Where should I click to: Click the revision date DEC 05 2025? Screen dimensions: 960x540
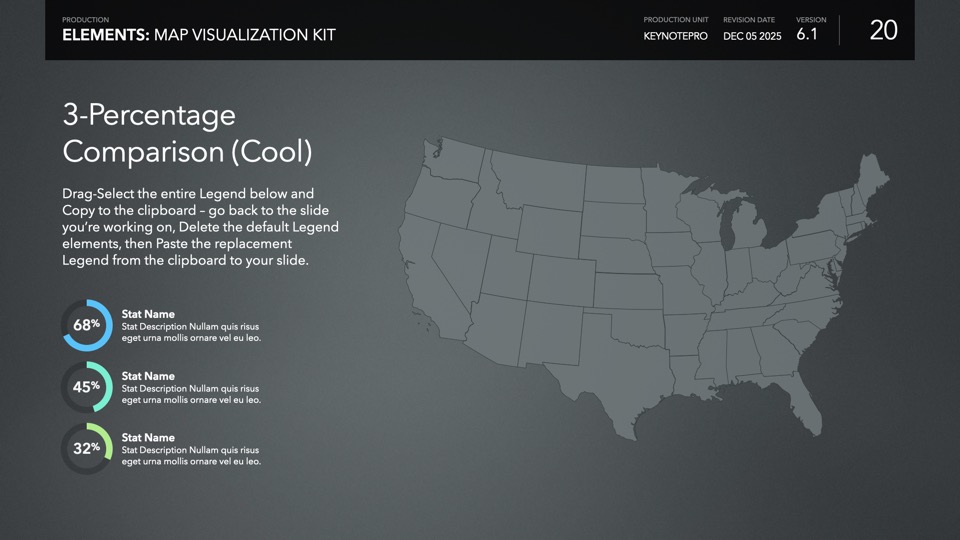tap(752, 36)
